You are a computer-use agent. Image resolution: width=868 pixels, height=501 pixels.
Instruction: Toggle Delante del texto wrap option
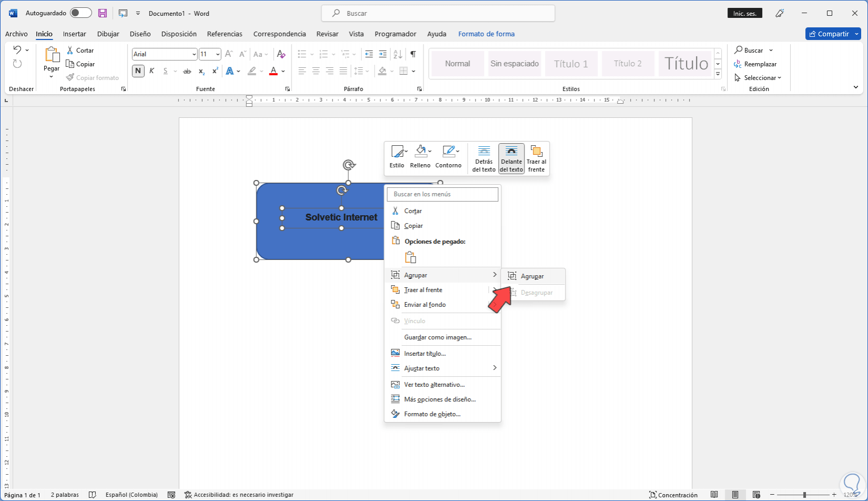click(511, 158)
